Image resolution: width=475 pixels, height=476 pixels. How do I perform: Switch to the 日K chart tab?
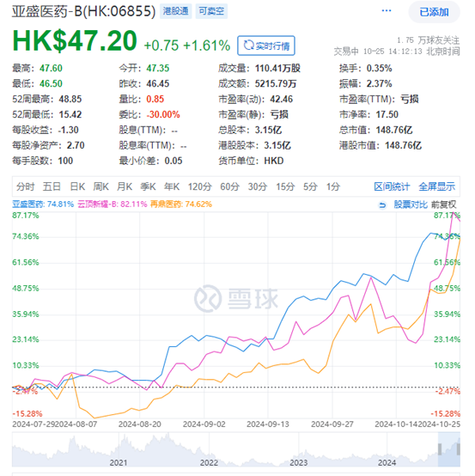[77, 186]
